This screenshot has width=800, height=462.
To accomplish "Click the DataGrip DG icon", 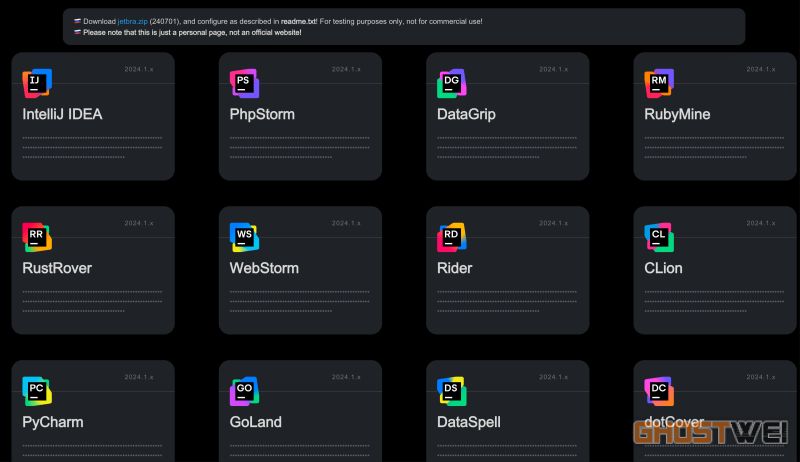I will coord(451,83).
